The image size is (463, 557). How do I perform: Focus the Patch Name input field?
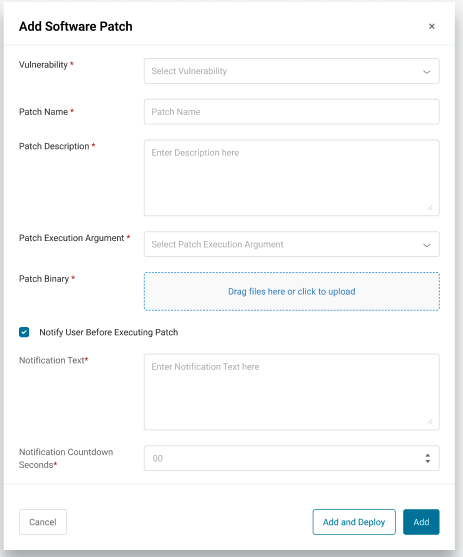pyautogui.click(x=291, y=112)
